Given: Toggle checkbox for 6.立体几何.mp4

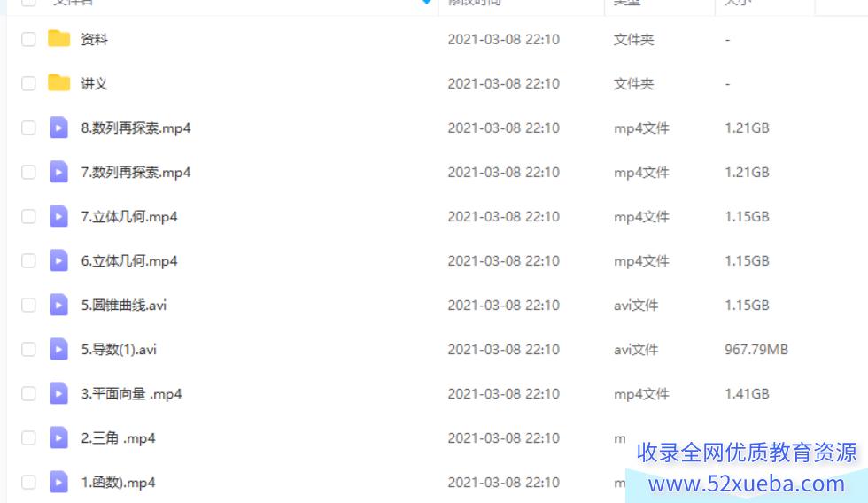Looking at the screenshot, I should pyautogui.click(x=28, y=260).
